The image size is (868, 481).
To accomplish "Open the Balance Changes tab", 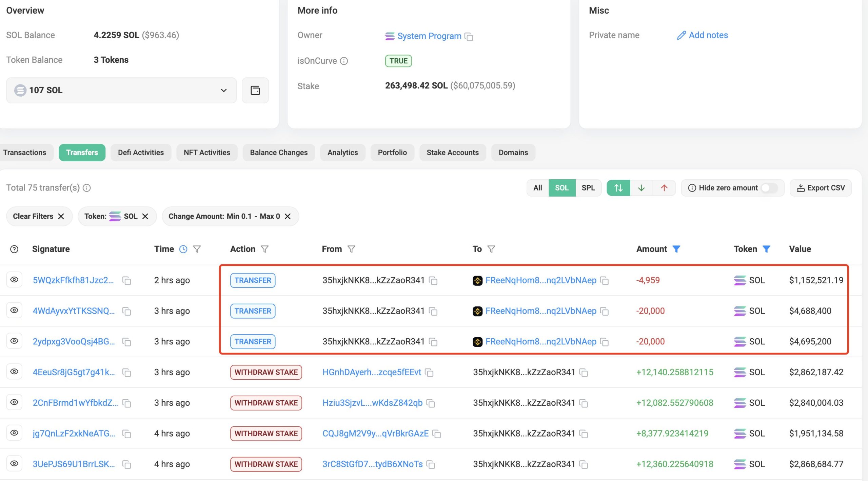I will coord(278,153).
